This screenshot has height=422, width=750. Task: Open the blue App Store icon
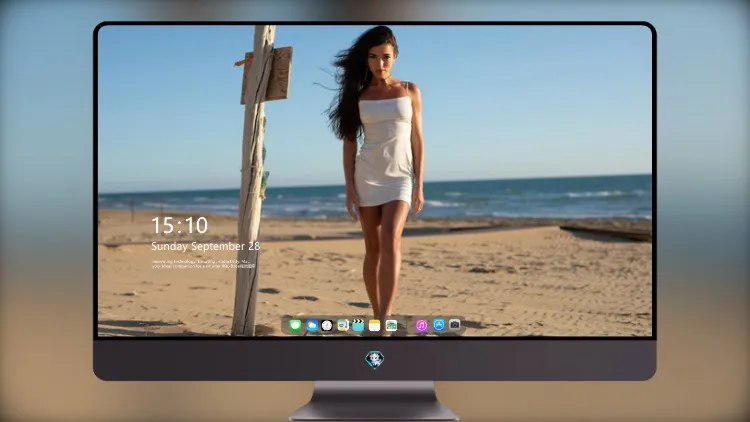(x=439, y=325)
